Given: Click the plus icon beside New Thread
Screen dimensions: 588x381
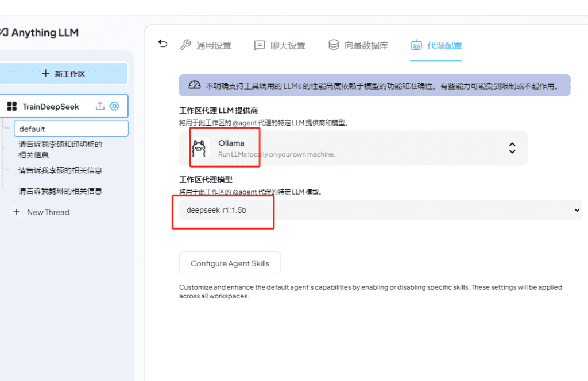Looking at the screenshot, I should coord(16,212).
